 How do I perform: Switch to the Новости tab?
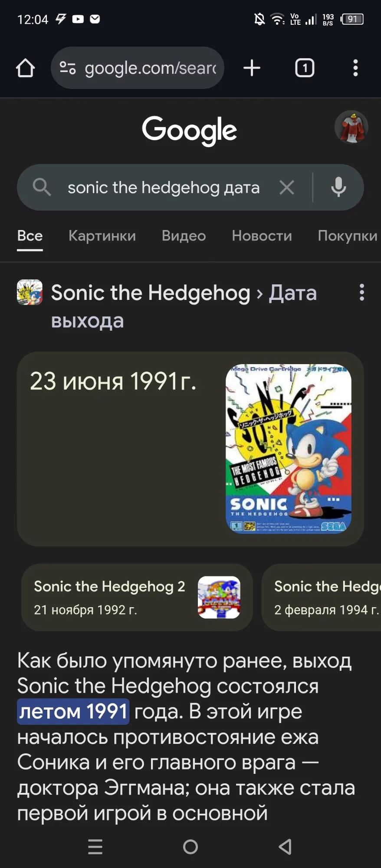pyautogui.click(x=262, y=236)
